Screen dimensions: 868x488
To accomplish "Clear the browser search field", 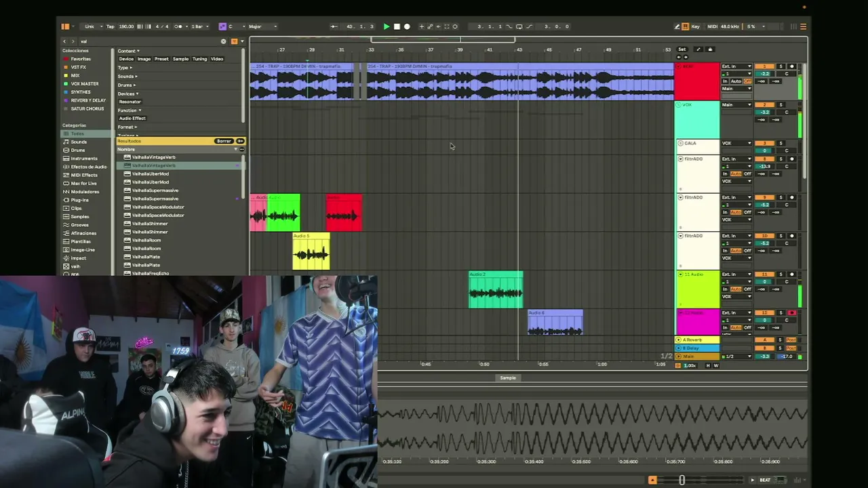I will [x=223, y=41].
